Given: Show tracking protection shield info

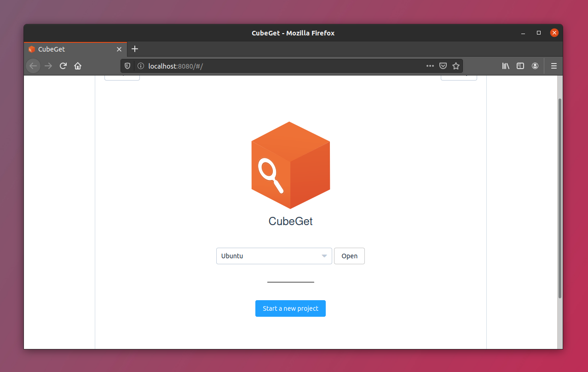Looking at the screenshot, I should tap(128, 66).
